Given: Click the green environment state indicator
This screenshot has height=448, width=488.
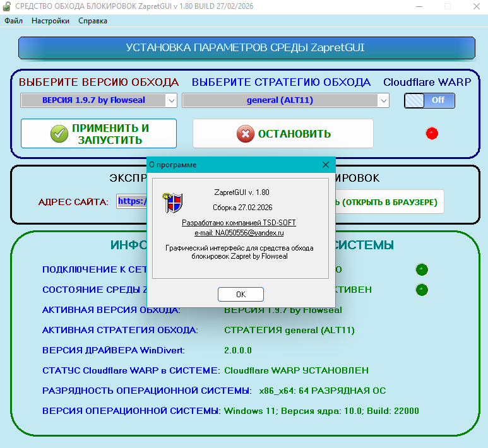Looking at the screenshot, I should 422,290.
